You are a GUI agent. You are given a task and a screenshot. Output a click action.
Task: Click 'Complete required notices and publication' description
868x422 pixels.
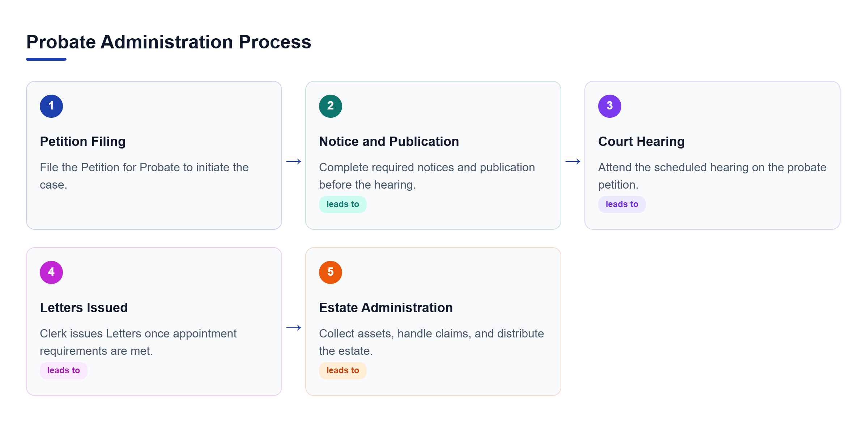coord(427,176)
